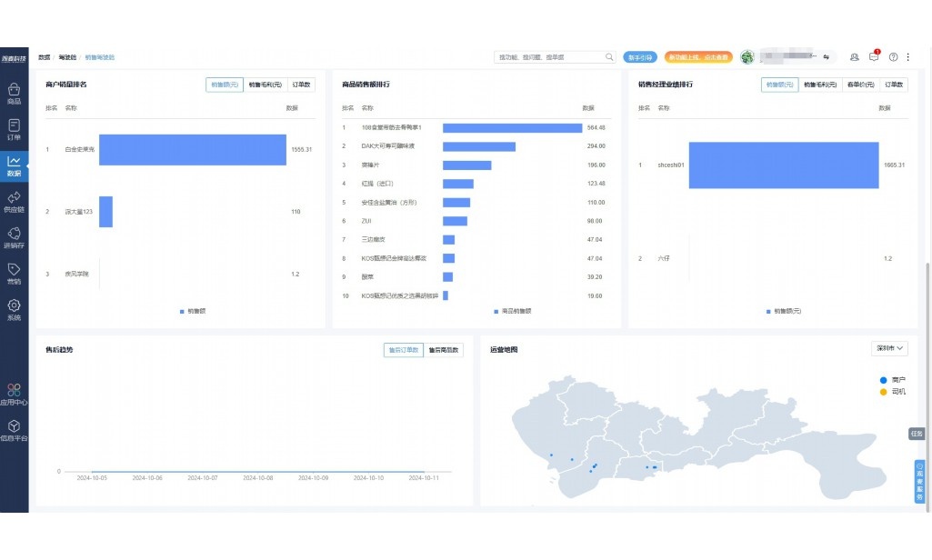932x560 pixels.
Task: Open the messages icon with red badge
Action: point(875,55)
